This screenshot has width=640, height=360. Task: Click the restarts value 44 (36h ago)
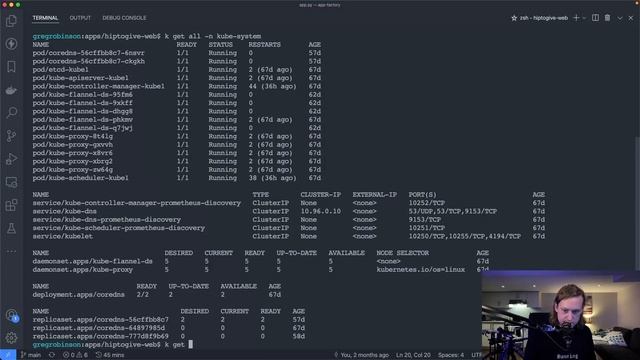(x=272, y=86)
